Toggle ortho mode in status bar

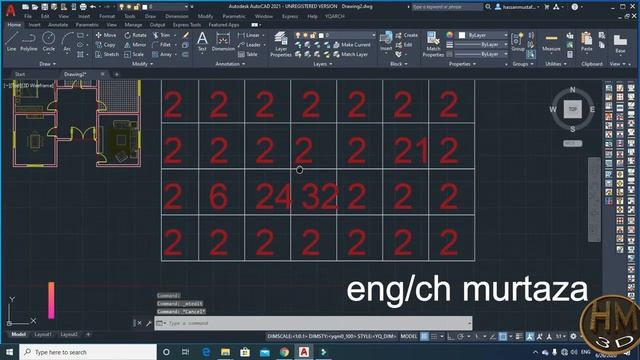click(451, 336)
